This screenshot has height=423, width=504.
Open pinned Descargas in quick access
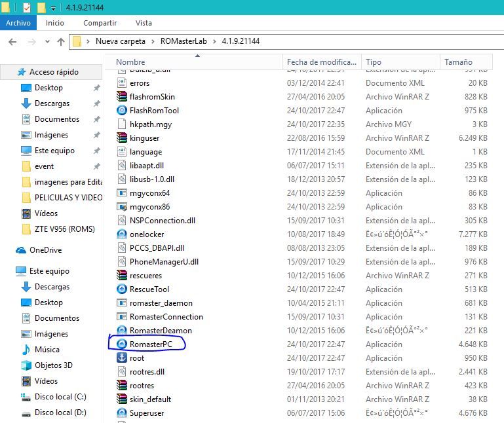pos(52,103)
